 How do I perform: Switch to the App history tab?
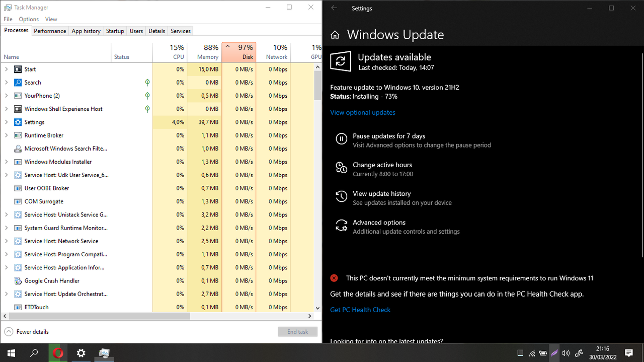coord(86,31)
